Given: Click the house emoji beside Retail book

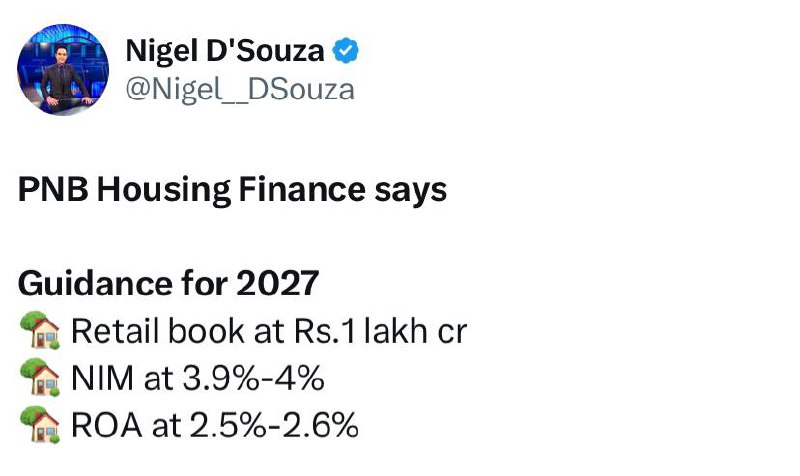Looking at the screenshot, I should (x=40, y=331).
